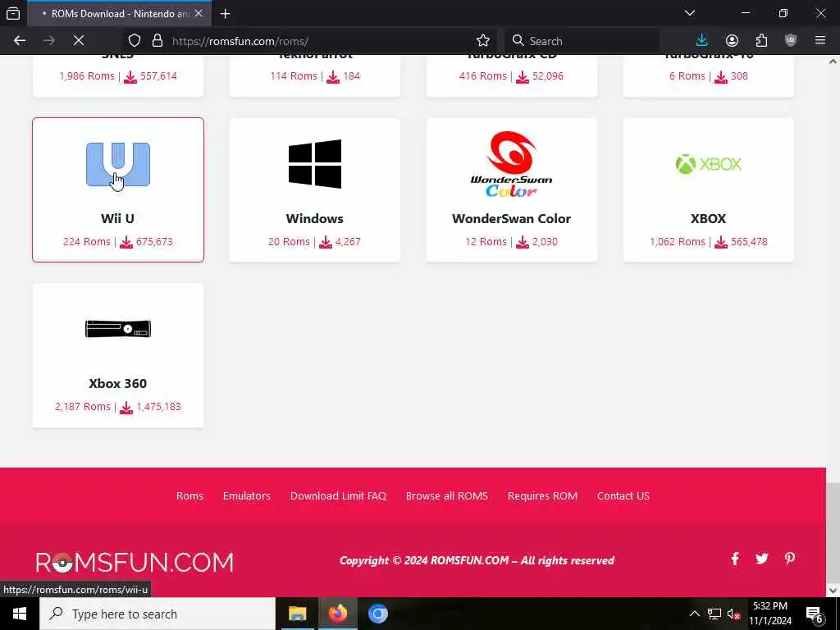Bookmark this page with the star

coord(482,41)
